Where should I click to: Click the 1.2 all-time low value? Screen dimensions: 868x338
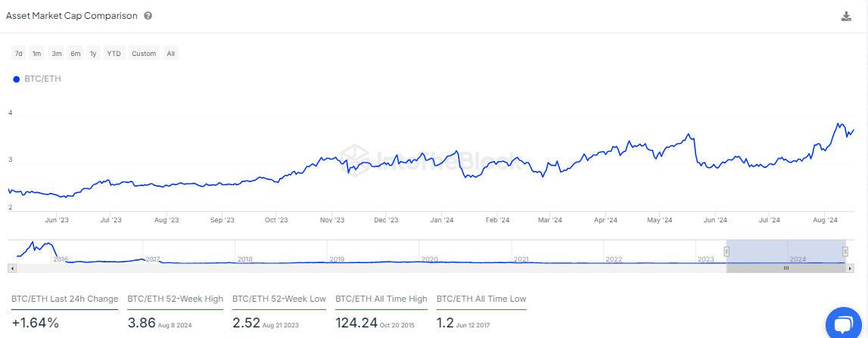[x=444, y=323]
